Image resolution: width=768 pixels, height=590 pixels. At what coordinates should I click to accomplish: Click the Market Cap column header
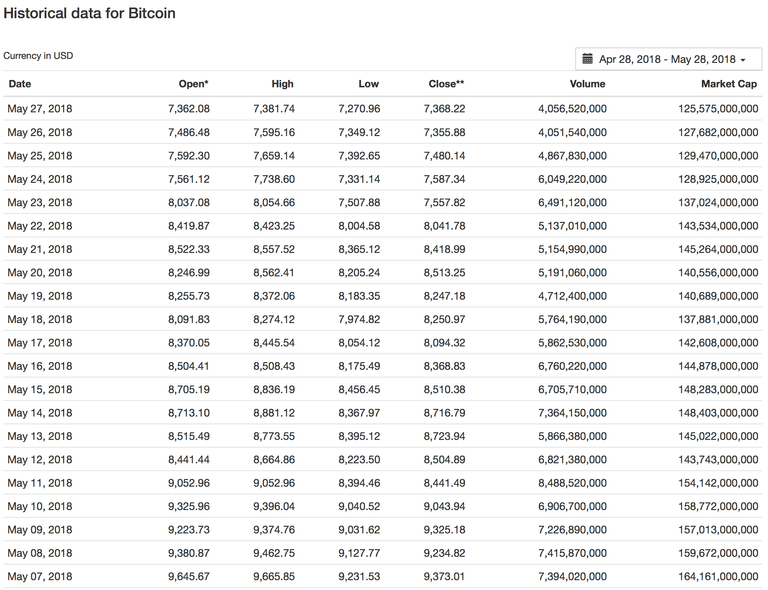729,84
